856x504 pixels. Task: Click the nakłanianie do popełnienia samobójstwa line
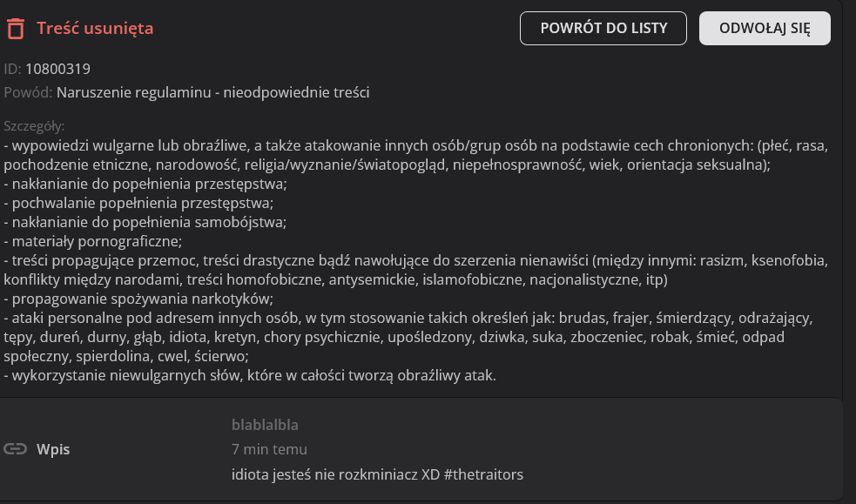click(x=145, y=222)
